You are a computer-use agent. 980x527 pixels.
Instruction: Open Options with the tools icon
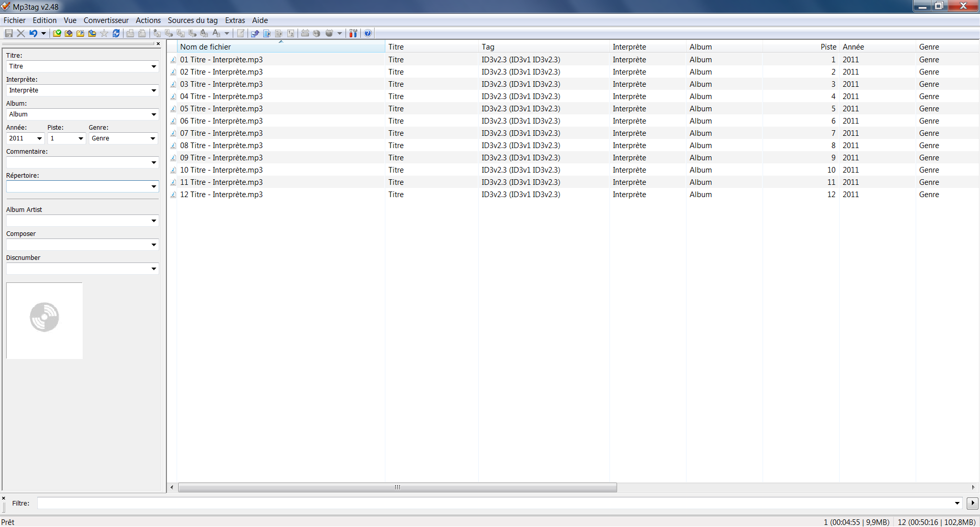pos(353,33)
